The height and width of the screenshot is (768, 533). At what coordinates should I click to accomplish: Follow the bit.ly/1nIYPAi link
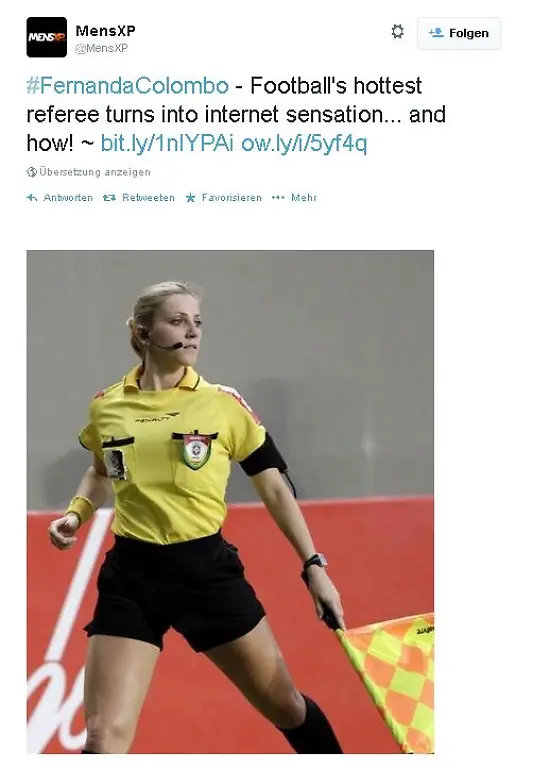[167, 143]
